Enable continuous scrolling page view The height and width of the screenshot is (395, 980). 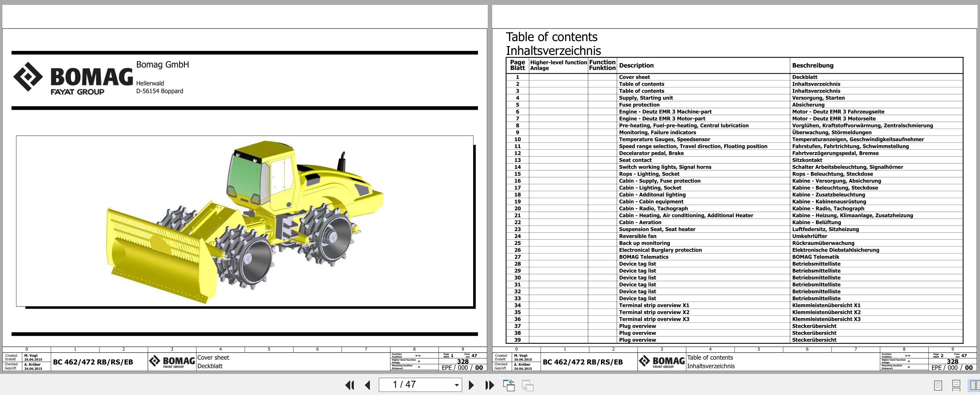pyautogui.click(x=956, y=385)
